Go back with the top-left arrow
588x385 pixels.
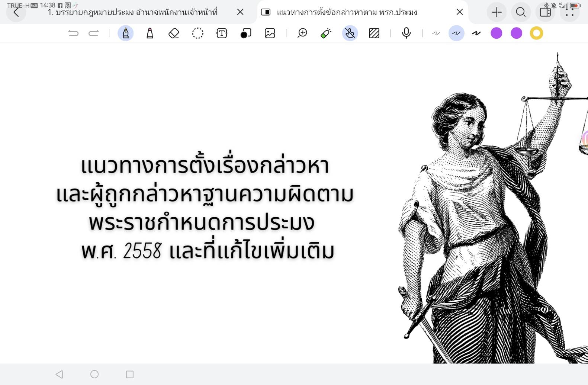click(16, 13)
